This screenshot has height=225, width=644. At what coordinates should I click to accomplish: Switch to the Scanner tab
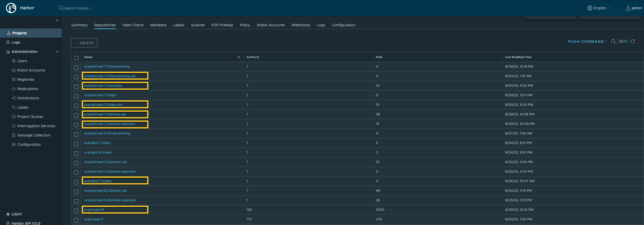198,25
